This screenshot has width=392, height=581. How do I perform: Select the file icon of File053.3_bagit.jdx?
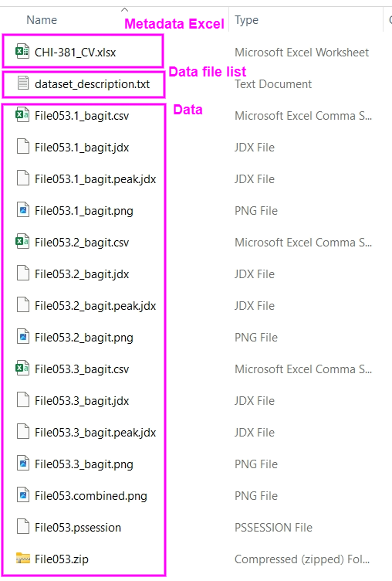(23, 399)
